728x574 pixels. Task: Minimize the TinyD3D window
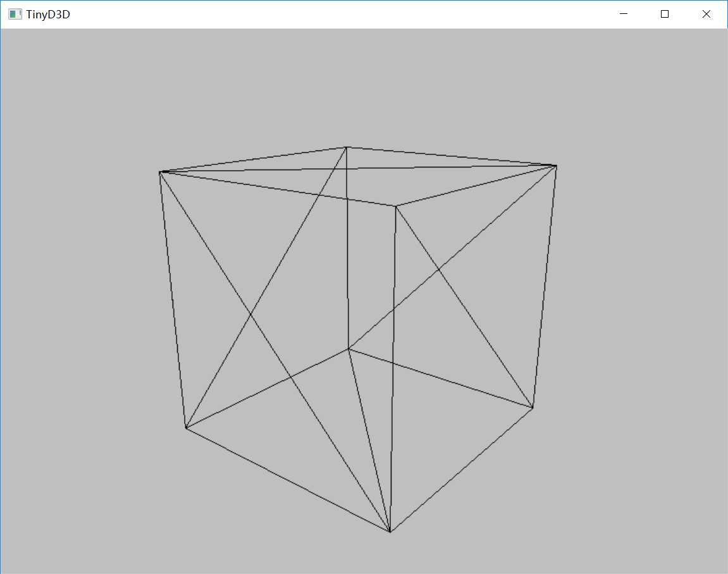[x=624, y=15]
